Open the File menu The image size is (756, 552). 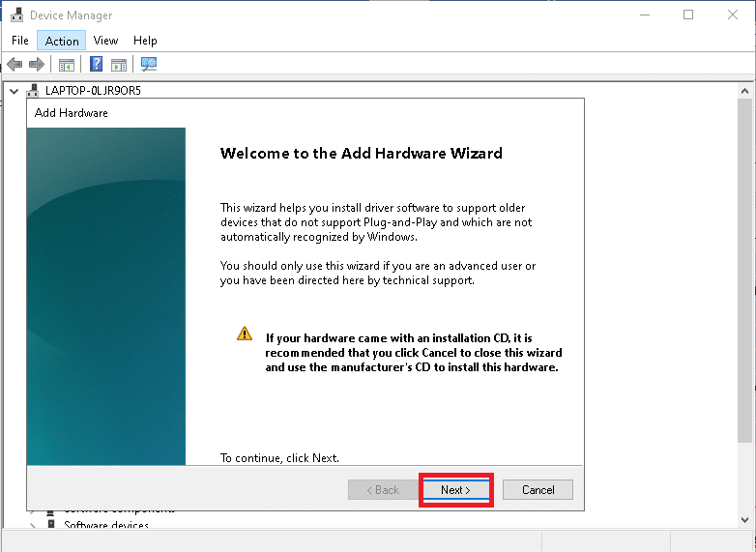point(19,41)
